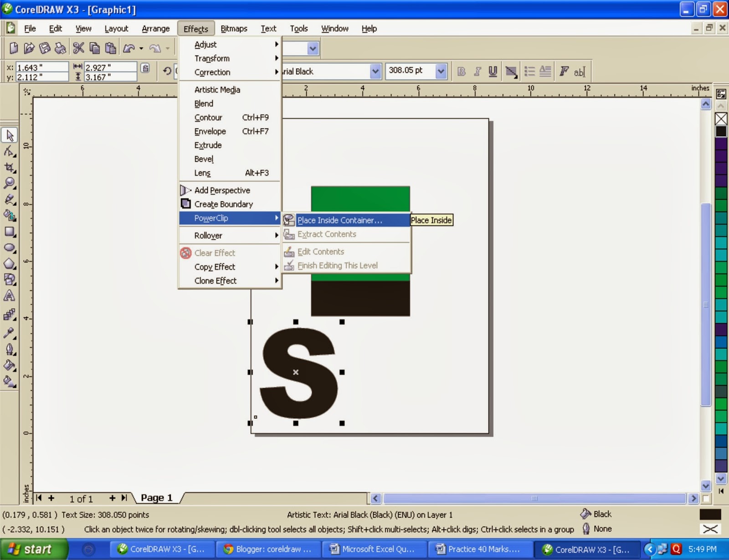Select the Pick tool
This screenshot has height=560, width=729.
[x=9, y=135]
